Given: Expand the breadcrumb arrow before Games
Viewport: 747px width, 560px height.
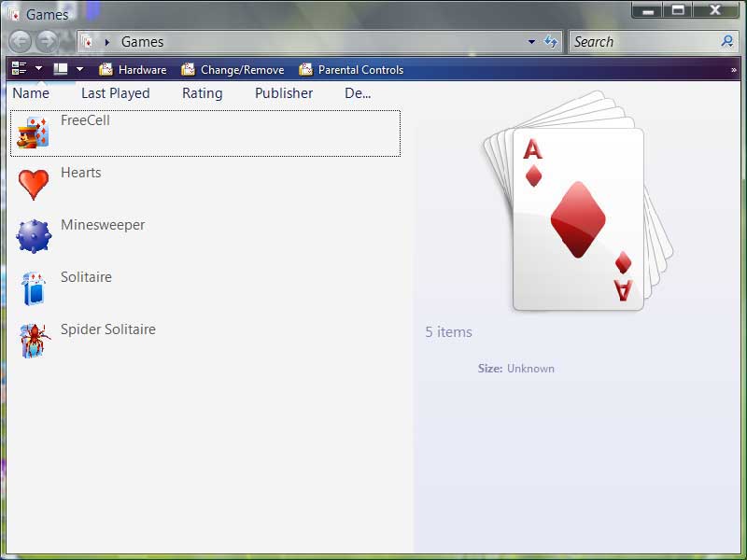Looking at the screenshot, I should coord(107,42).
